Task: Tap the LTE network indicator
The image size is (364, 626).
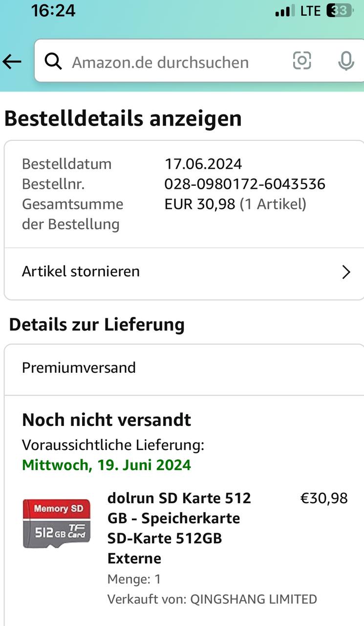Action: click(310, 11)
